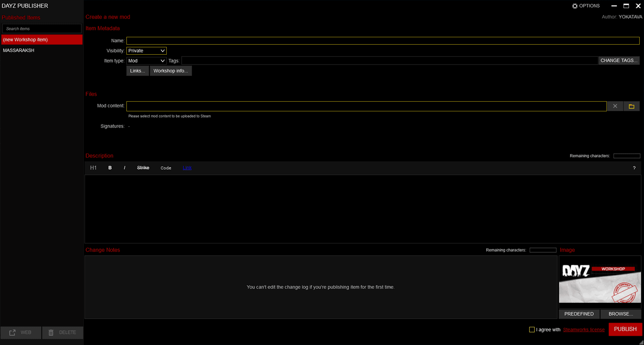The image size is (644, 345).
Task: Click the CHANGE TAGS button
Action: pos(619,60)
